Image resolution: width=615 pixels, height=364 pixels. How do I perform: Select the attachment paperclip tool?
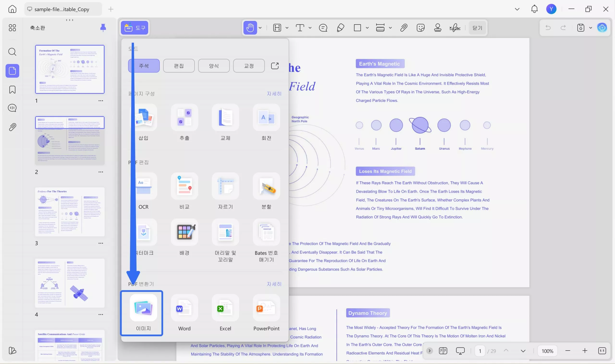click(x=404, y=28)
